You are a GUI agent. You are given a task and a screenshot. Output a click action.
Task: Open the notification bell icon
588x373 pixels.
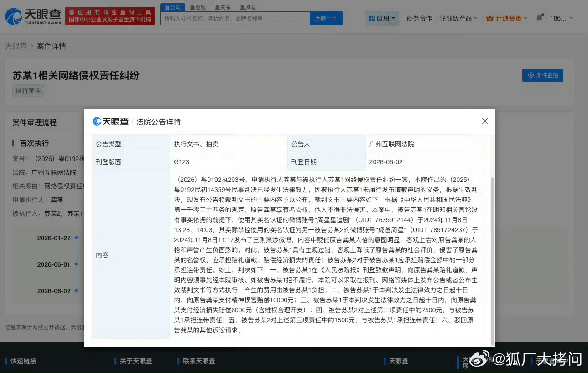click(540, 18)
